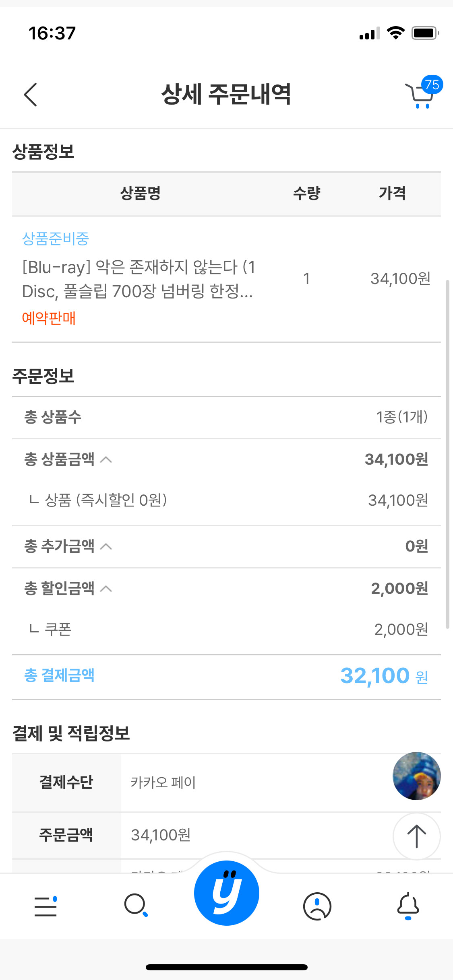The width and height of the screenshot is (453, 980).
Task: Tap the 쿠폰 discount row
Action: 226,629
